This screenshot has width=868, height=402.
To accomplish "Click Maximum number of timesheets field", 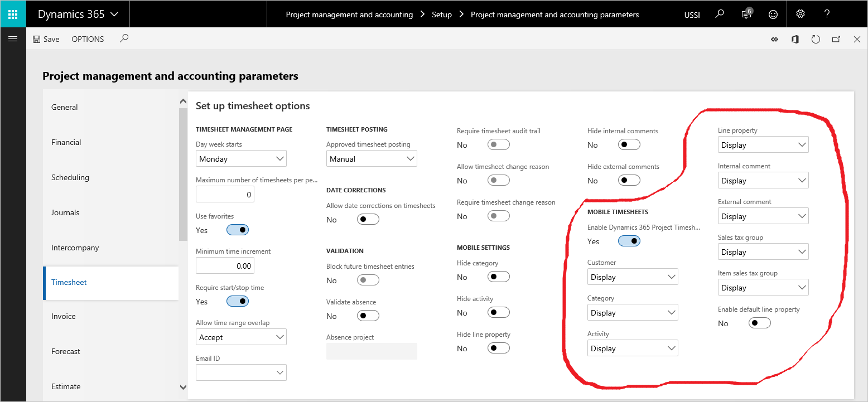I will 225,194.
